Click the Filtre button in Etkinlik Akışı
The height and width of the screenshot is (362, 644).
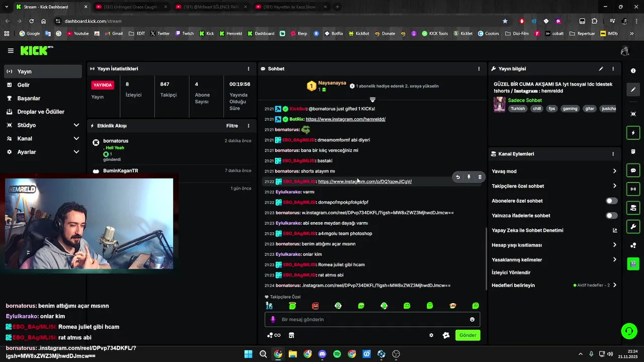pos(232,126)
